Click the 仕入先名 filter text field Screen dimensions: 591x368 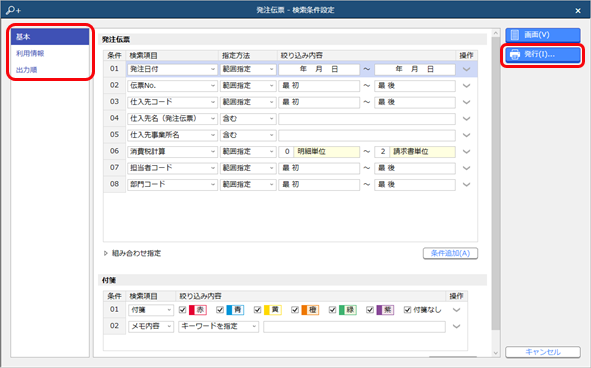367,119
